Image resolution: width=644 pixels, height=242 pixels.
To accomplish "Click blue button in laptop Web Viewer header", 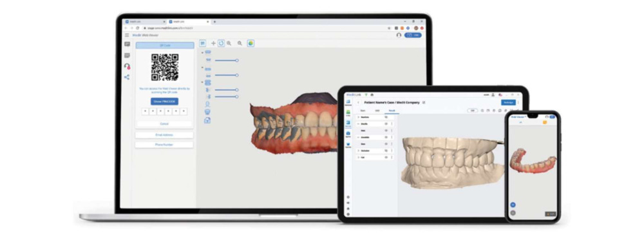I will [x=413, y=35].
